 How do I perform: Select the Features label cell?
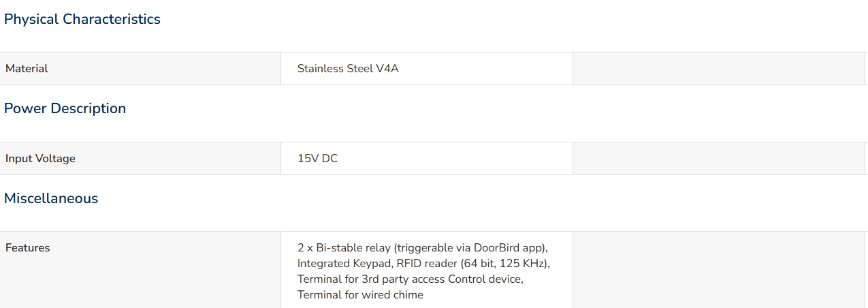(140, 270)
